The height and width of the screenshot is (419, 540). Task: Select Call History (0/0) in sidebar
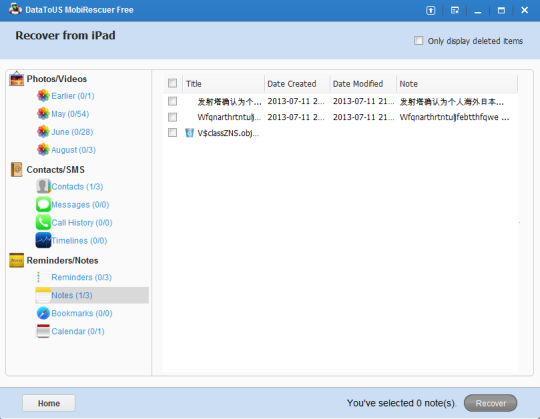[x=82, y=222]
